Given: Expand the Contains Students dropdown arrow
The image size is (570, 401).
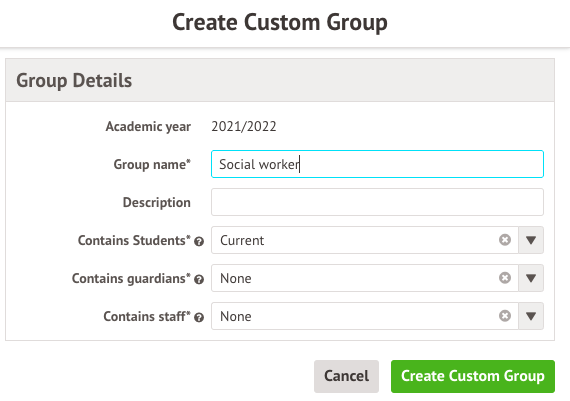Looking at the screenshot, I should pyautogui.click(x=531, y=240).
